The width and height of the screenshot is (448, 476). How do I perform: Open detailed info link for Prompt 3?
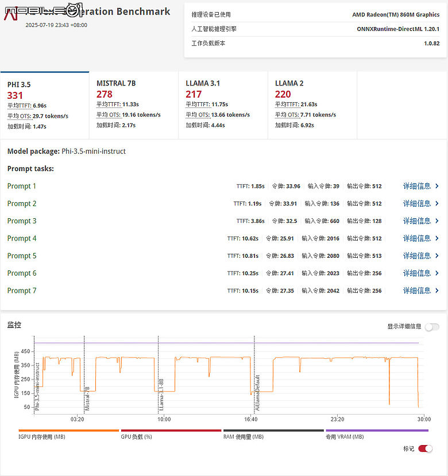(x=417, y=220)
